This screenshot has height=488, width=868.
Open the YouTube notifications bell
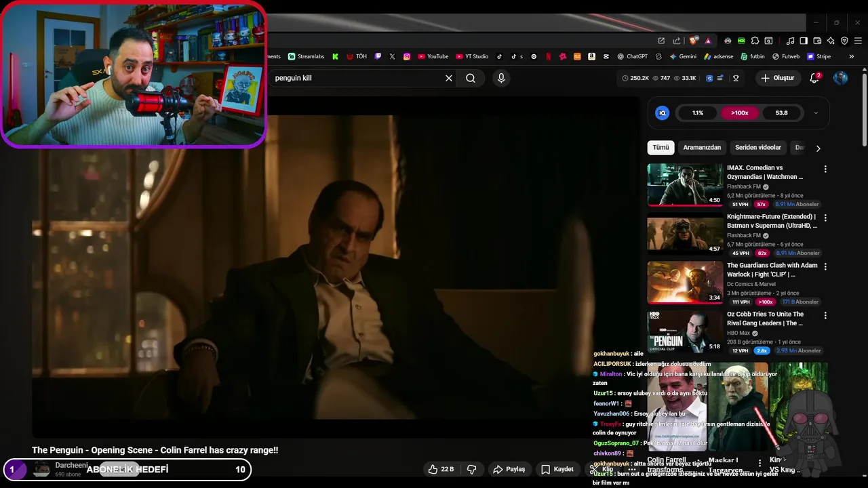(815, 78)
